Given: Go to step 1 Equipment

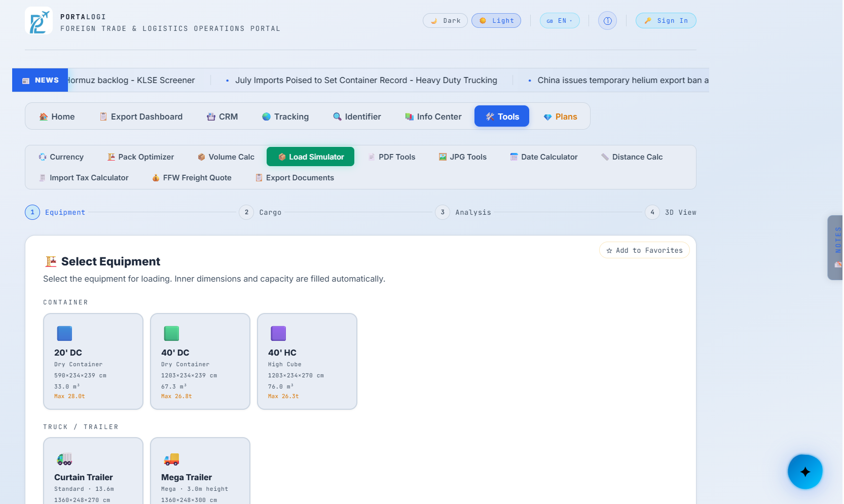Looking at the screenshot, I should point(55,212).
